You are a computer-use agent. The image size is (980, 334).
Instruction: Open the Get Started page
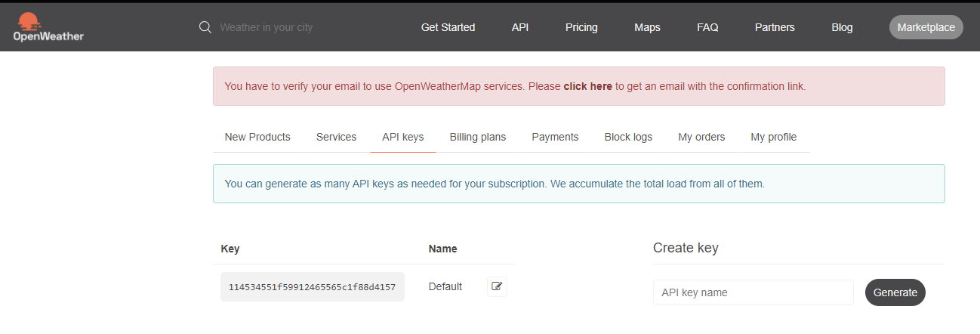point(448,27)
